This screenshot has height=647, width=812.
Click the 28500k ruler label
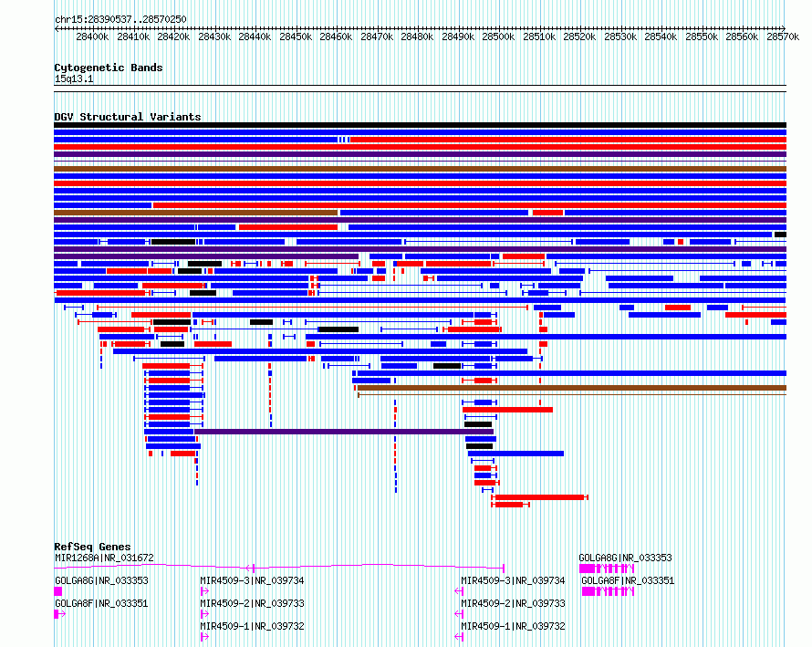coord(499,37)
